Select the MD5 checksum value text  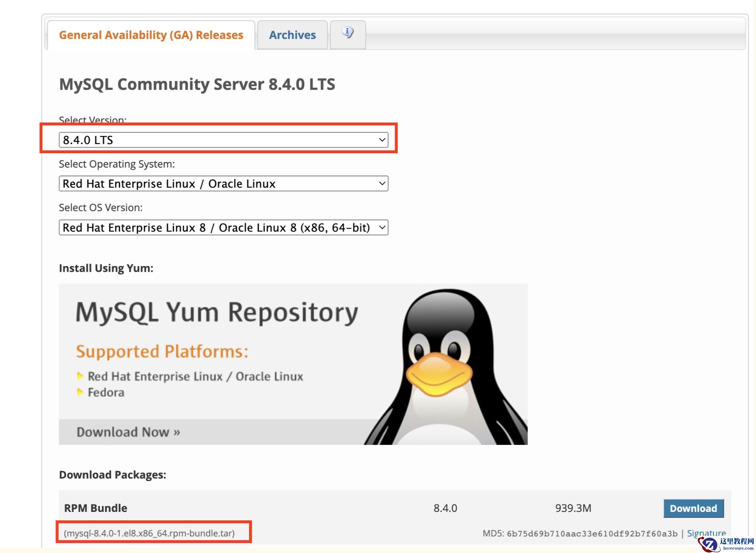coord(592,534)
